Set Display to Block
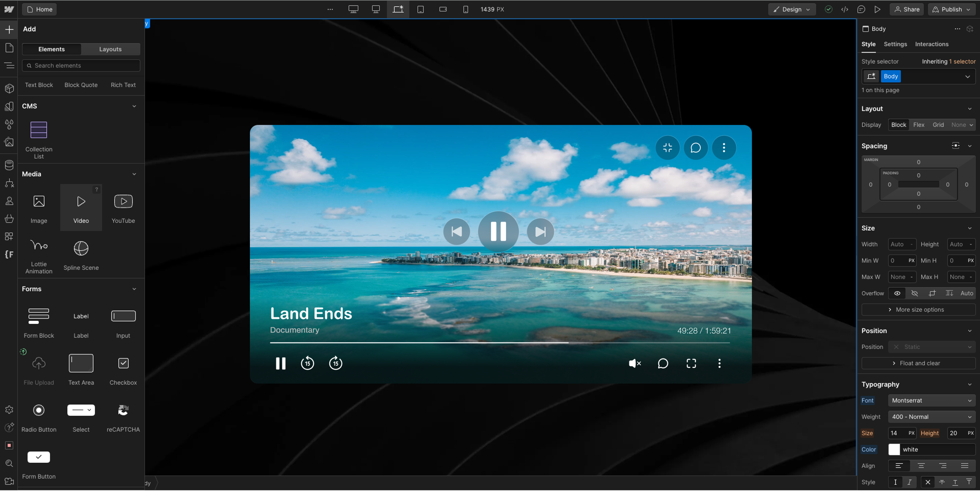The image size is (980, 491). pyautogui.click(x=898, y=125)
